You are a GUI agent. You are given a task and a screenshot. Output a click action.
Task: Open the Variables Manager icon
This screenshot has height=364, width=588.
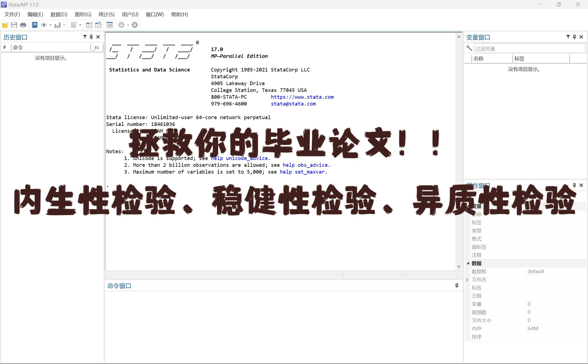click(x=110, y=25)
